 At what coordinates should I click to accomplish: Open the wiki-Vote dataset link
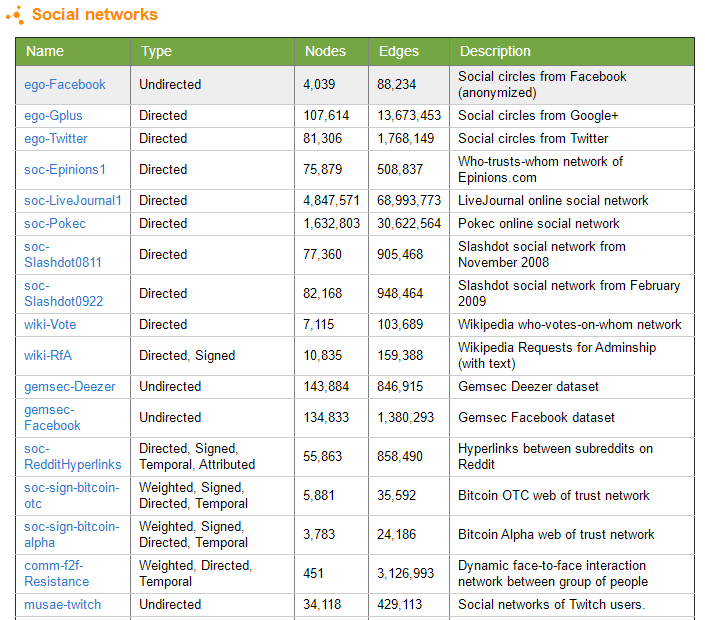50,325
